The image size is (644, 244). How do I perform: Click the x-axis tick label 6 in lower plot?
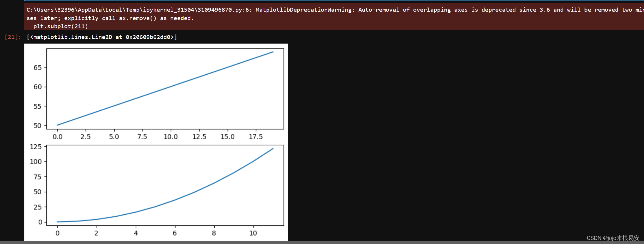coord(175,233)
